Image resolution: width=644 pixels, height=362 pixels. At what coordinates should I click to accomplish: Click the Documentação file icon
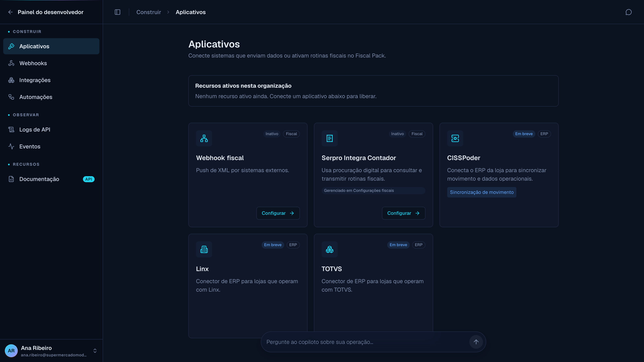11,179
